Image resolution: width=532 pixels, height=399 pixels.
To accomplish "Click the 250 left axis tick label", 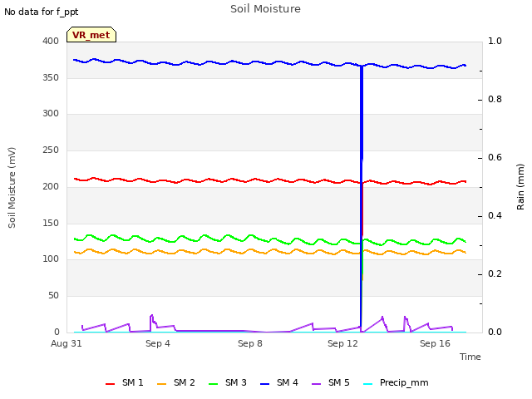I will pos(51,150).
